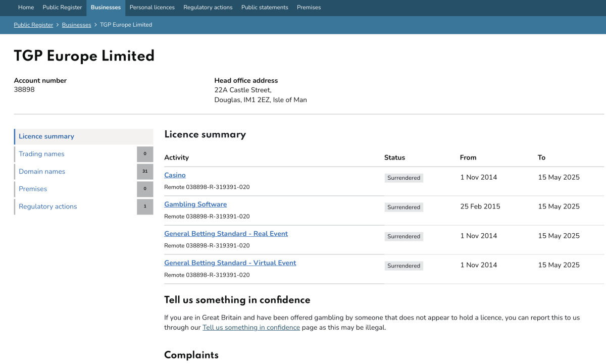Go to Public Register in top navigation
Image resolution: width=606 pixels, height=364 pixels.
62,8
